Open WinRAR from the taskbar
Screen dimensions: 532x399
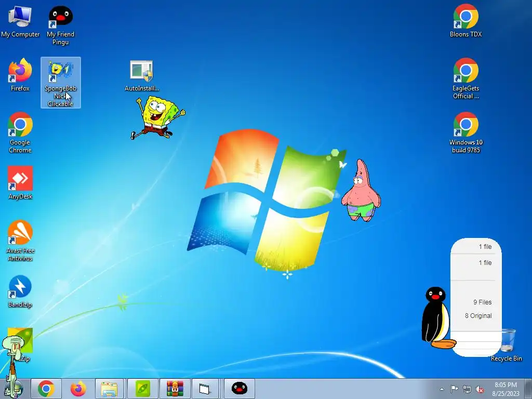(x=175, y=389)
